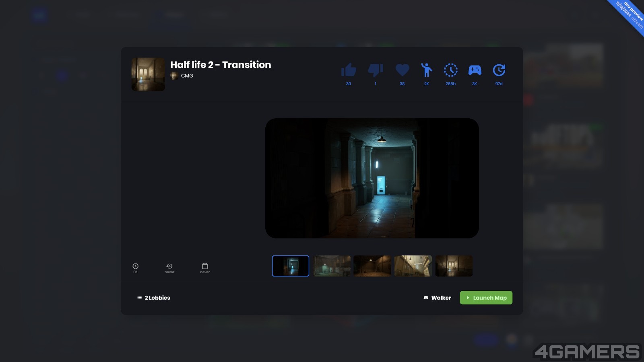The height and width of the screenshot is (362, 644).
Task: Click the map cover image thumbnail
Action: tap(148, 74)
